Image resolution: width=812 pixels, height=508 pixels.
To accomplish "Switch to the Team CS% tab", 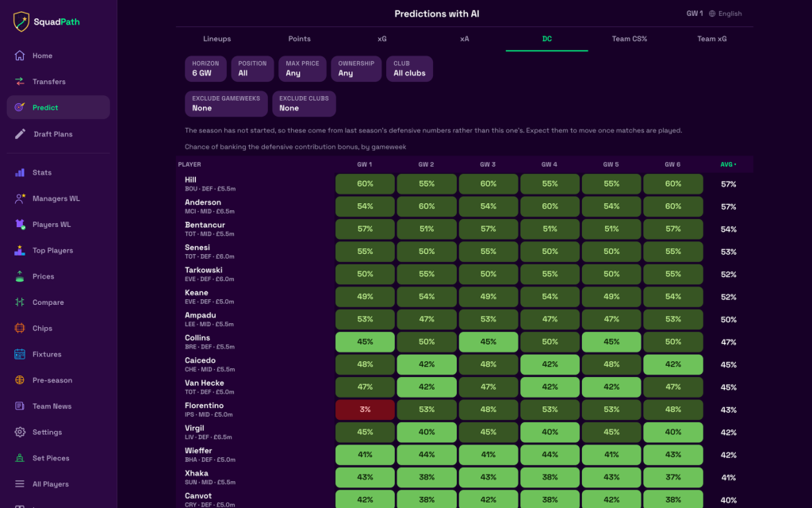I will [x=629, y=39].
